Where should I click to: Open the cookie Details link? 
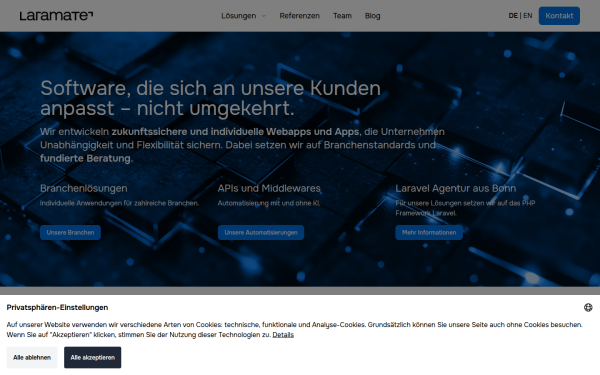(x=283, y=335)
